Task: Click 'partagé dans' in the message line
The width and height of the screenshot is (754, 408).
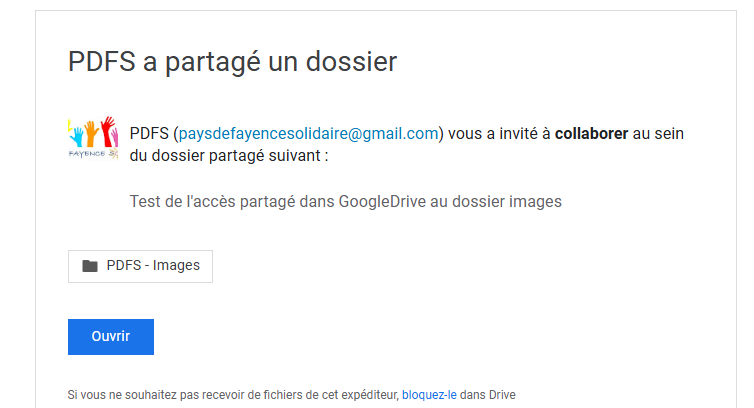Action: 289,202
